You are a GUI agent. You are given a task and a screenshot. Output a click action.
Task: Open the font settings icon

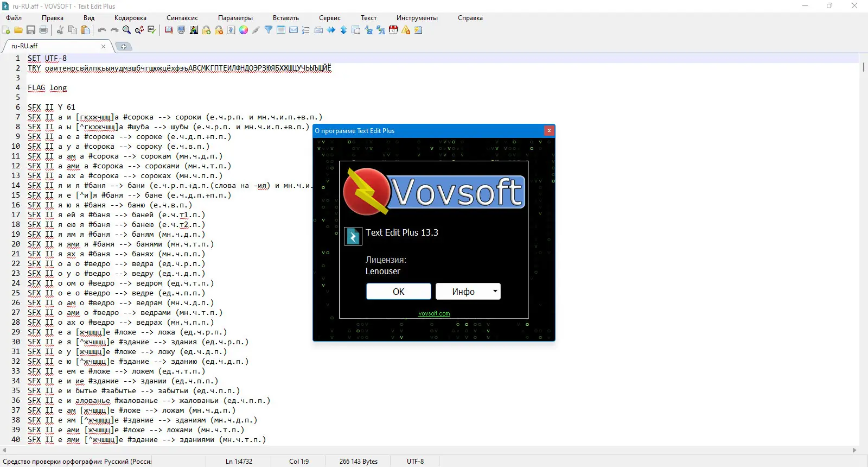pos(231,30)
